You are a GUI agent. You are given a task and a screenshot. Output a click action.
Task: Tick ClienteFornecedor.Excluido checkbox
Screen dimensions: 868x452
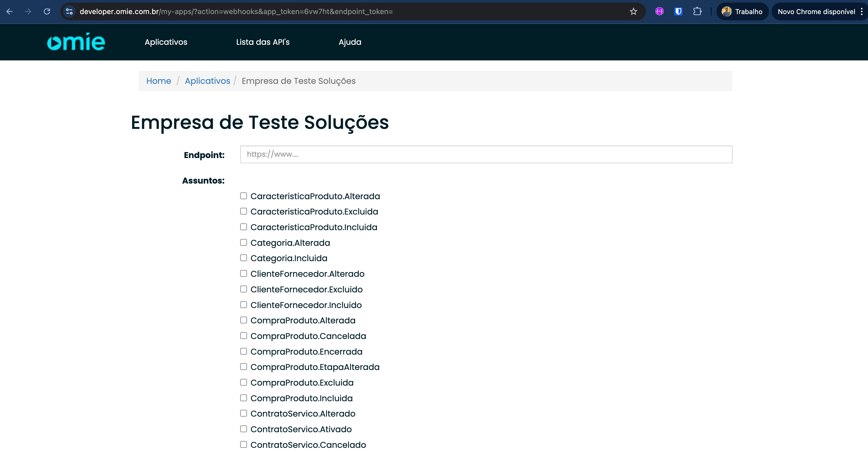(x=243, y=289)
